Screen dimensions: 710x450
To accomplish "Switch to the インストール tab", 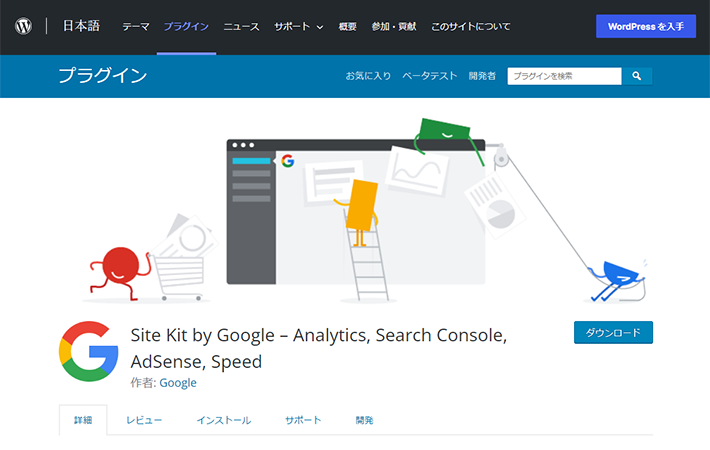I will 224,421.
